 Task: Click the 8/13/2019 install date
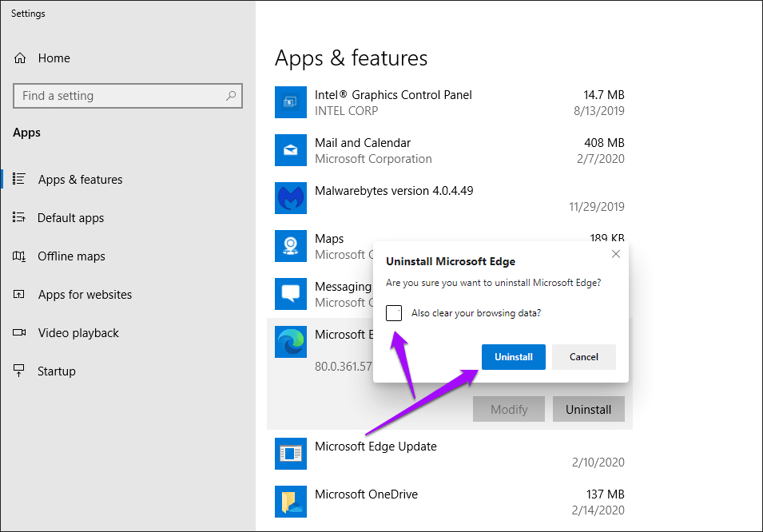tap(599, 111)
